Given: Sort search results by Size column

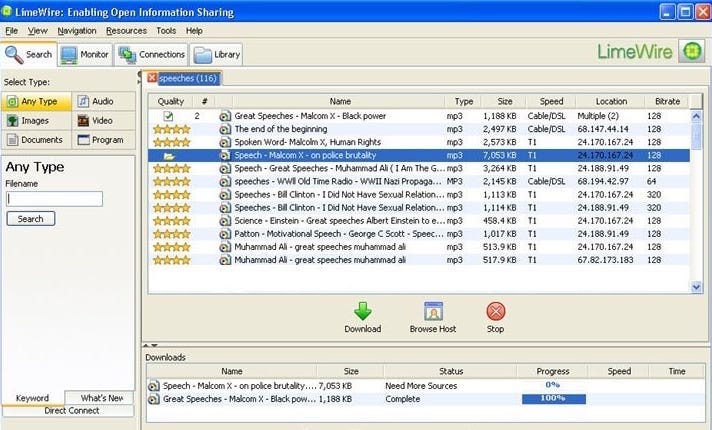Looking at the screenshot, I should coord(504,102).
